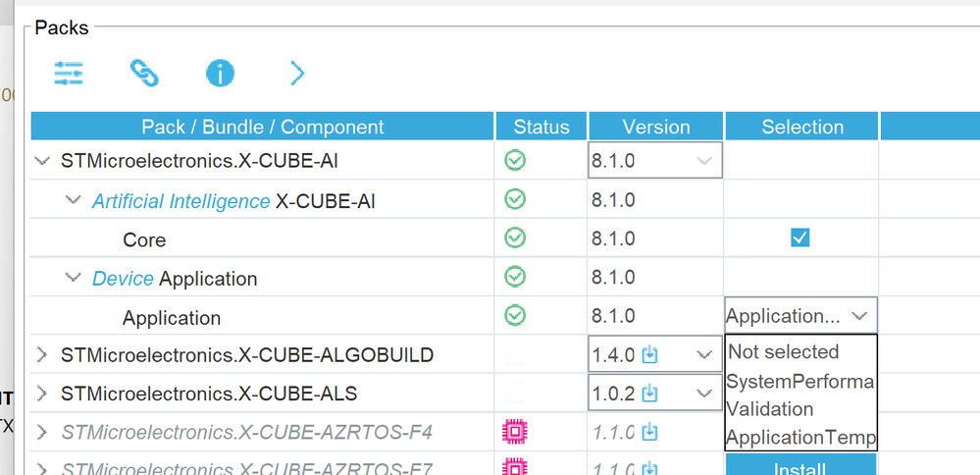Screen dimensions: 980x475
Task: Click STMicroelectronics.X-CUBE-ALS pack name
Action: click(209, 394)
